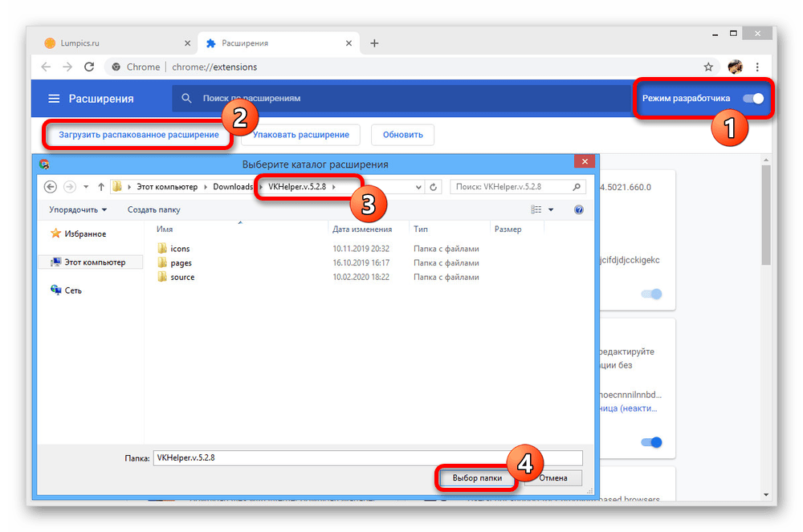
Task: Close the Расширения tab
Action: tap(349, 43)
